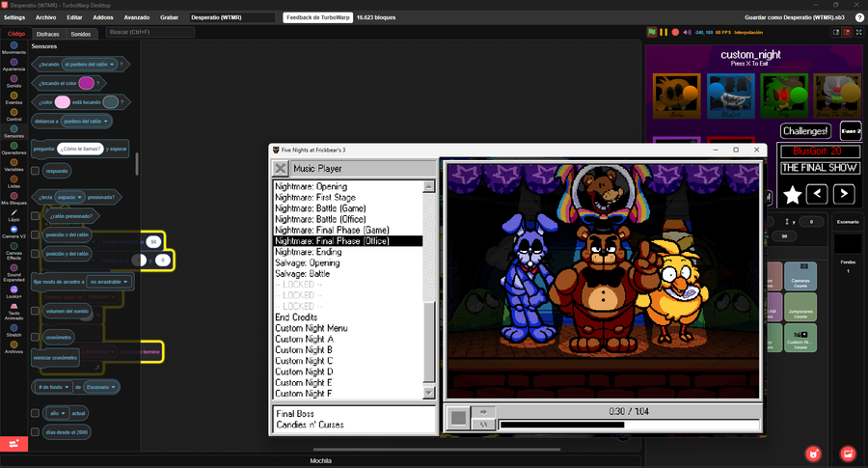Open the Movimiento block category
868x468 pixels.
pos(14,47)
